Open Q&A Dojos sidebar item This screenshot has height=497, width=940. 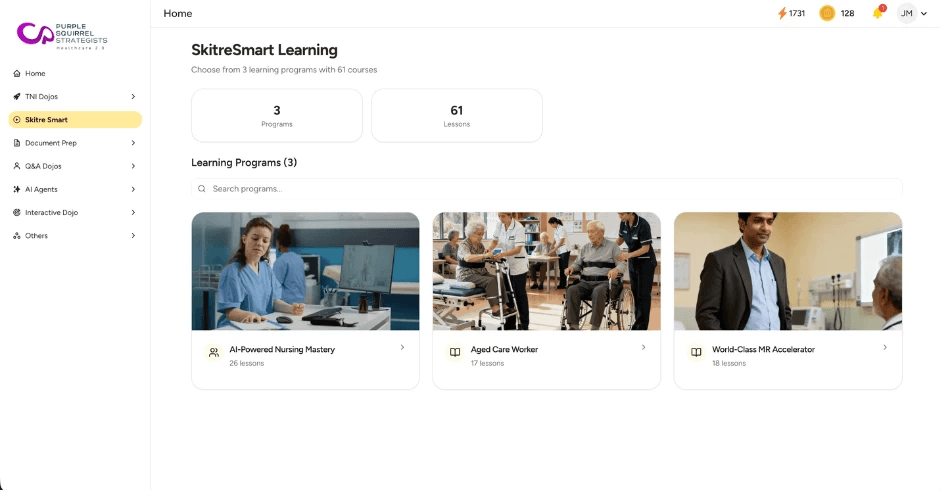click(x=75, y=166)
